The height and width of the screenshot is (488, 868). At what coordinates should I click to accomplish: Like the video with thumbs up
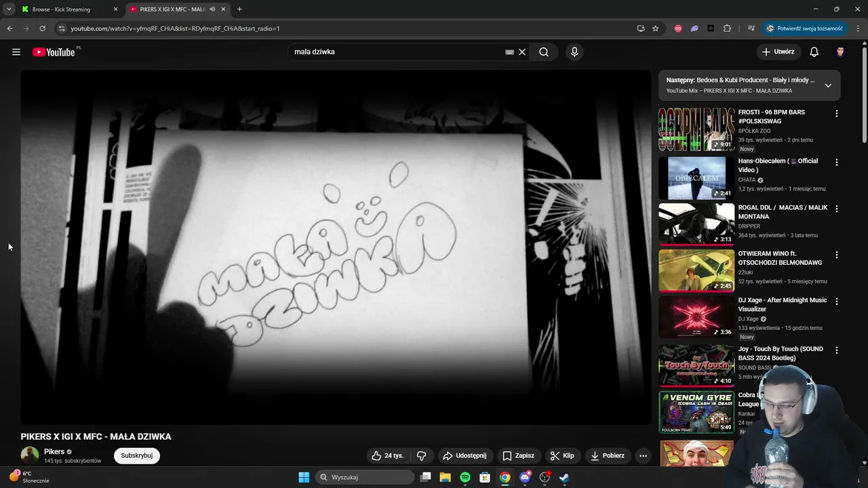click(x=387, y=455)
